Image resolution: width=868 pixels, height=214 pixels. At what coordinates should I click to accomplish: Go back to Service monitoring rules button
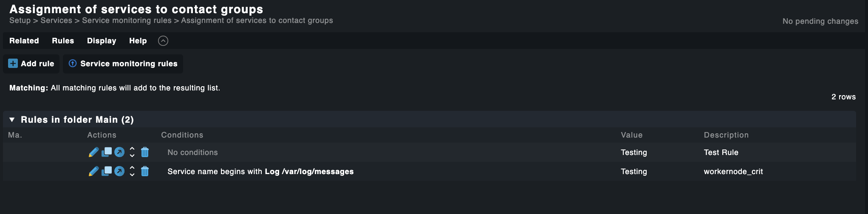point(123,64)
